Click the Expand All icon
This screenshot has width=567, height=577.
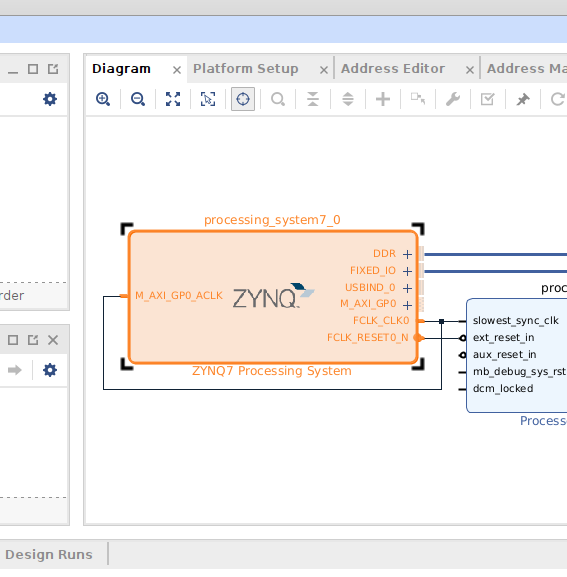pyautogui.click(x=348, y=99)
